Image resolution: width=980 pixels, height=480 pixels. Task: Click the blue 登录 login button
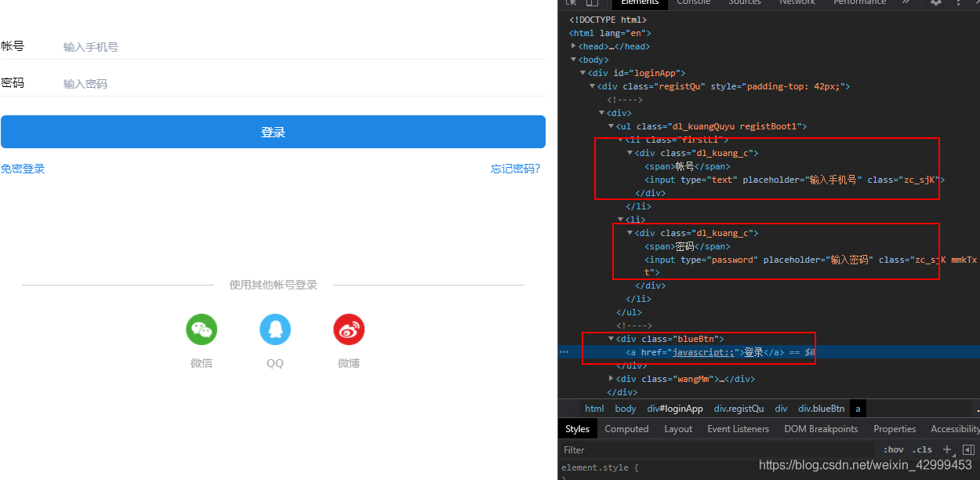[273, 132]
